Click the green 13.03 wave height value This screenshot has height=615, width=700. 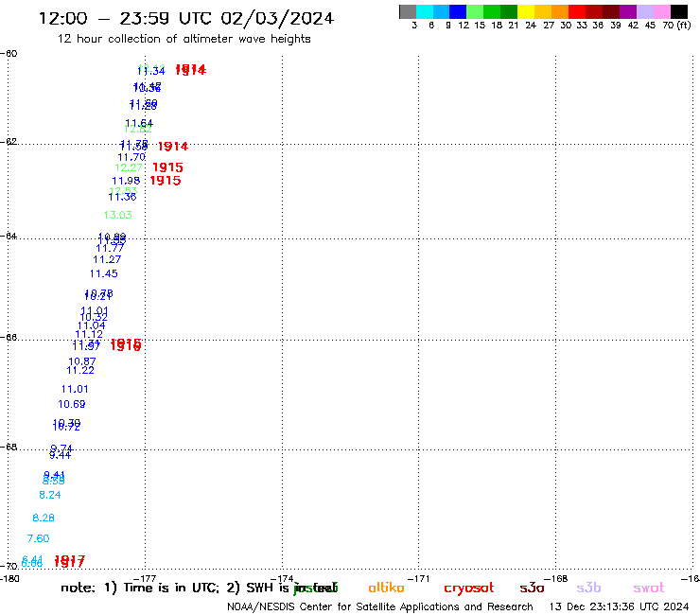[118, 215]
